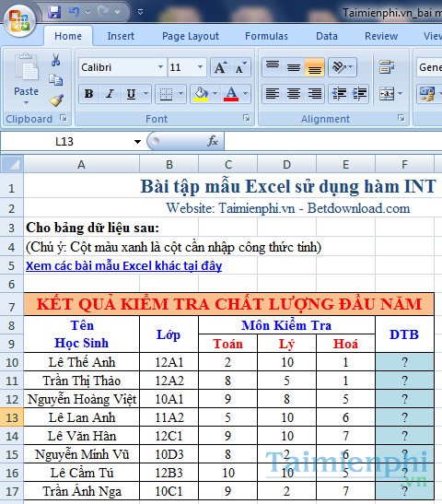Open the Review tab
The width and height of the screenshot is (442, 504).
click(381, 36)
